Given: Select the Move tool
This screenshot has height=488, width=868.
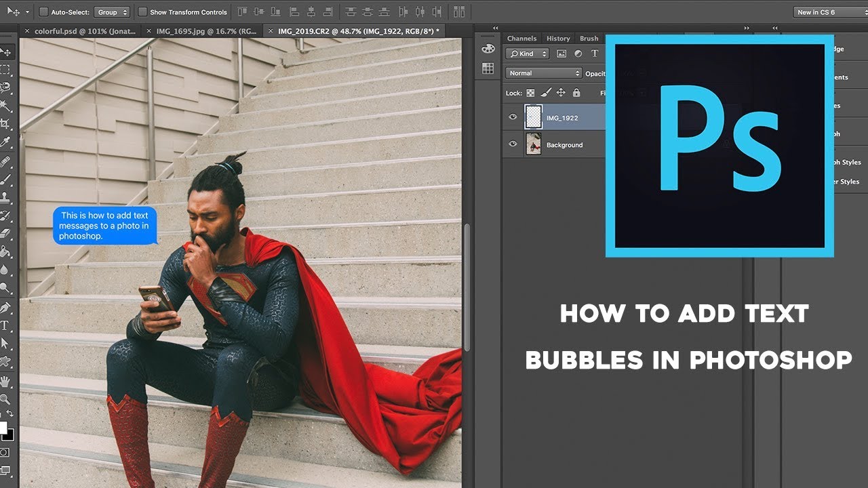Looking at the screenshot, I should pos(6,52).
